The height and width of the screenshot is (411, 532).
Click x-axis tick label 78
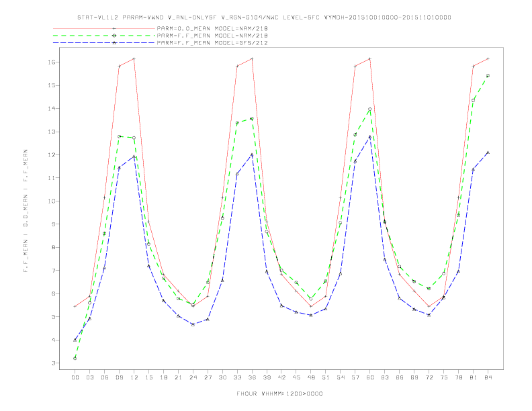click(458, 377)
